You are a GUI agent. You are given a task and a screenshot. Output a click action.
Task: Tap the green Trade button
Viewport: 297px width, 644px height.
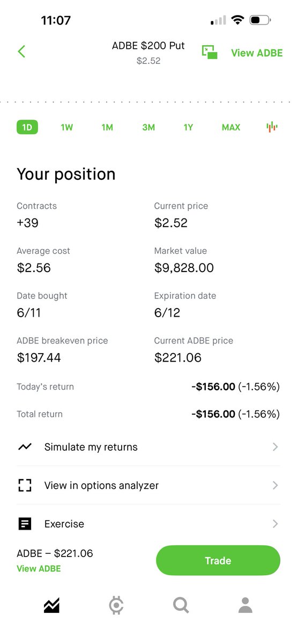(x=218, y=561)
